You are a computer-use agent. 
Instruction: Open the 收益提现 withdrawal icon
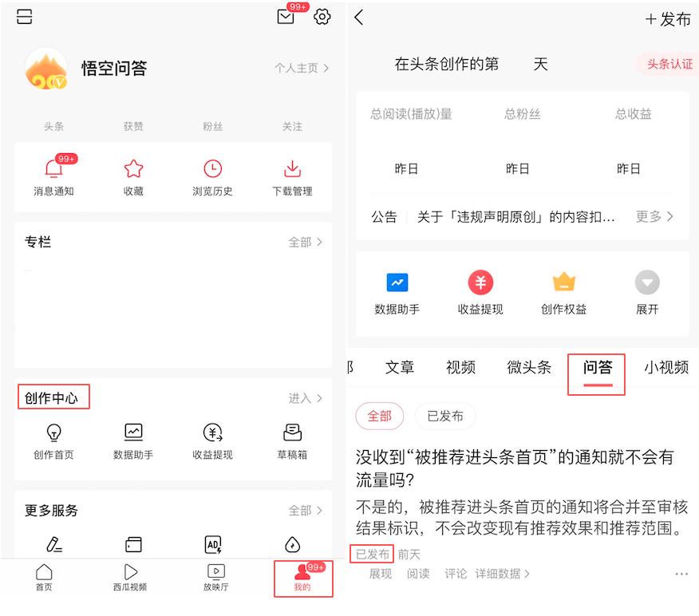[480, 282]
